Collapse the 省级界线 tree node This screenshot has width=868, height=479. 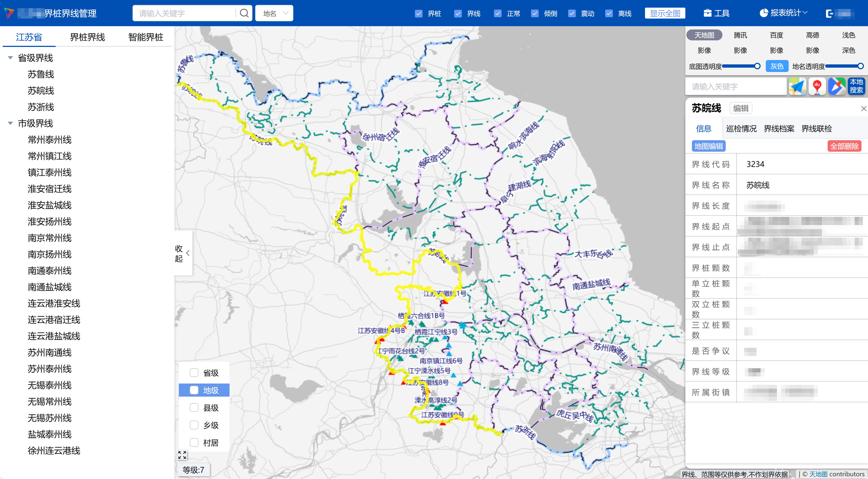pos(10,58)
